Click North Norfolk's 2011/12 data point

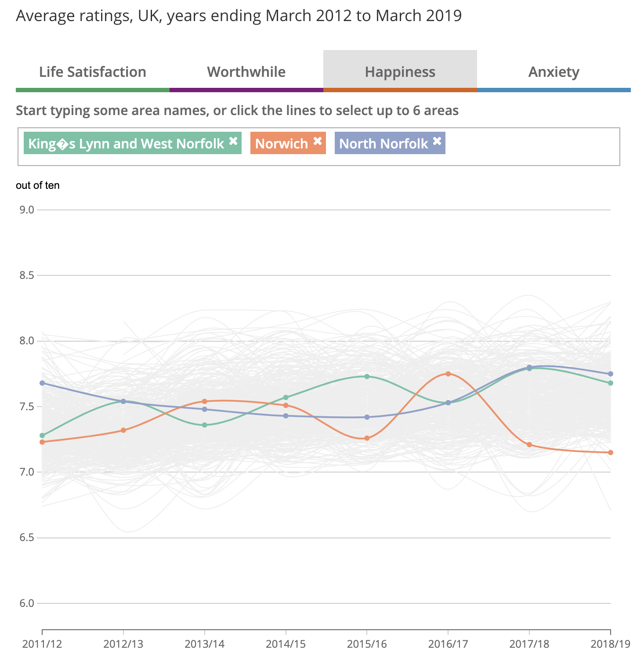[42, 383]
